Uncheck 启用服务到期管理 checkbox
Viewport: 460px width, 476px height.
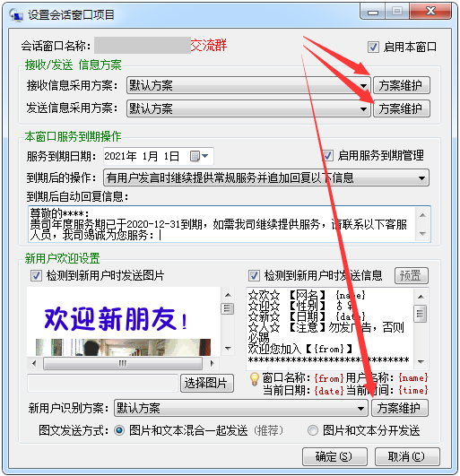(x=327, y=155)
